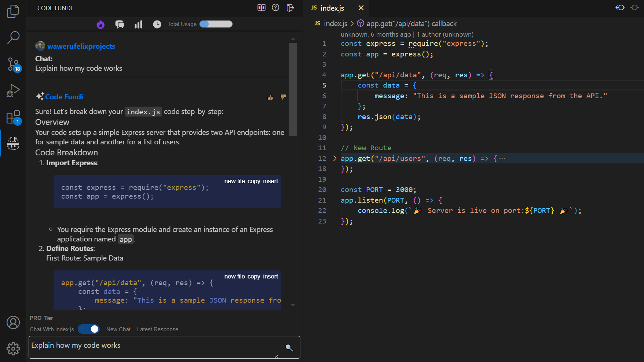The image size is (644, 362).
Task: Select the Code Fundi hard-hat icon in sidebar
Action: (13, 143)
